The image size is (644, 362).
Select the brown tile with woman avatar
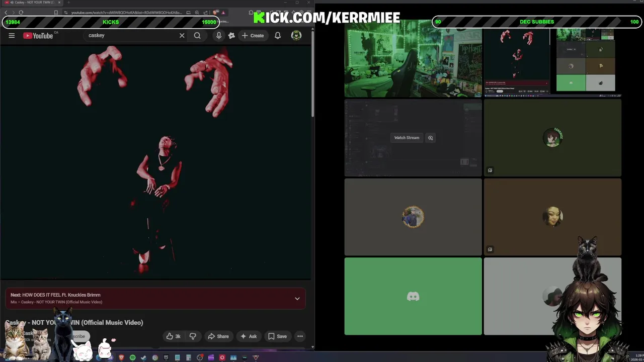552,217
